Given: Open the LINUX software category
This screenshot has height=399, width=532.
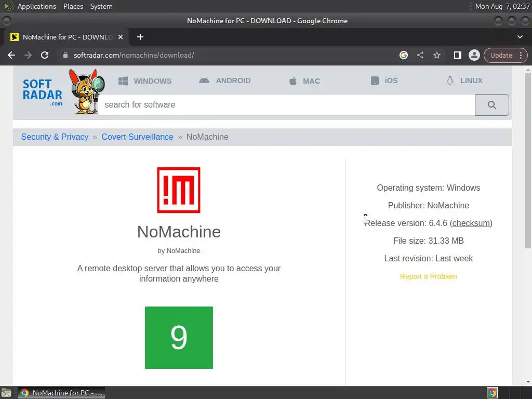Looking at the screenshot, I should (464, 81).
